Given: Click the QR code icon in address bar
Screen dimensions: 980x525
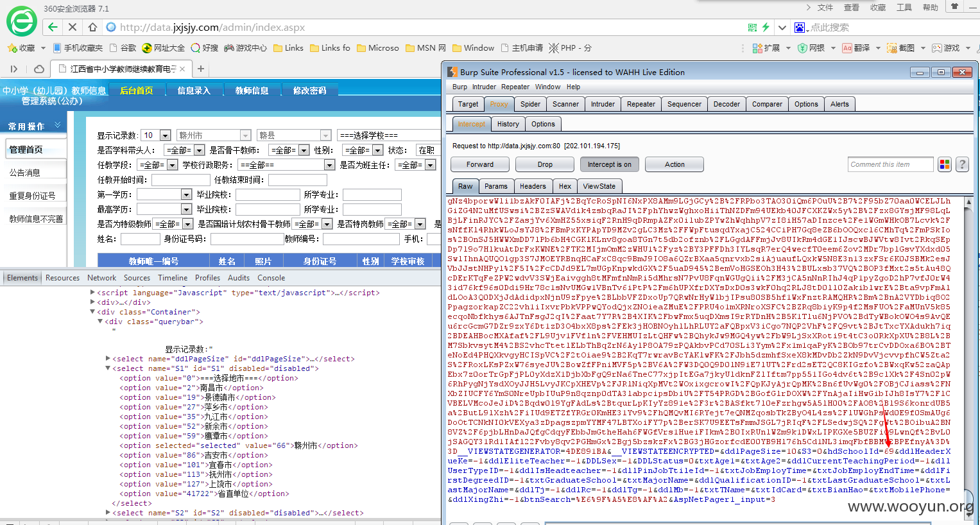Looking at the screenshot, I should click(752, 28).
